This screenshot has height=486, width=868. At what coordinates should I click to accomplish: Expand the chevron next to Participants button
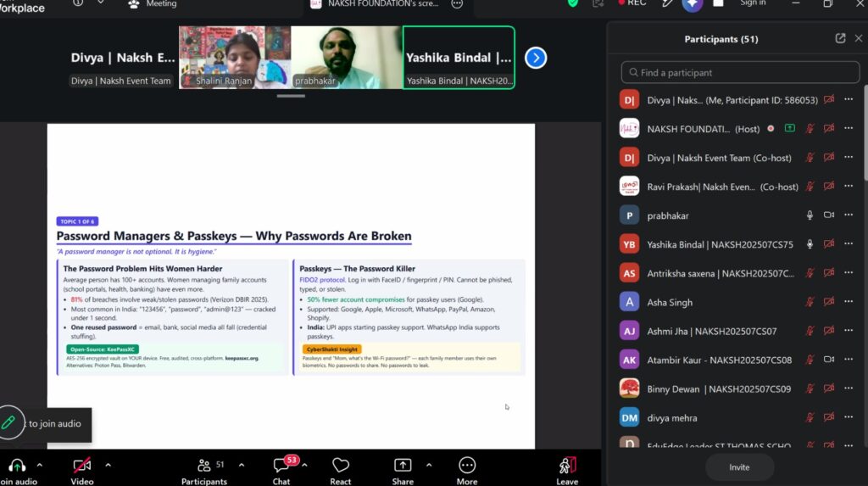[242, 466]
